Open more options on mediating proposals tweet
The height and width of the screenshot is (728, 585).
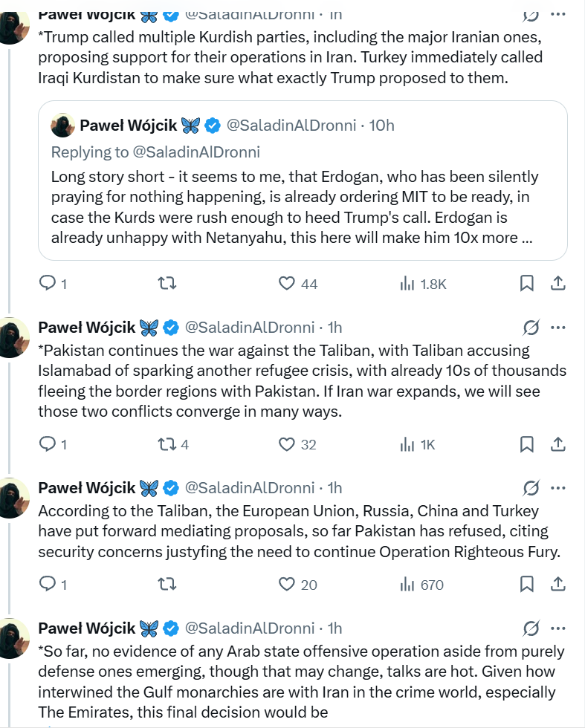tap(557, 487)
